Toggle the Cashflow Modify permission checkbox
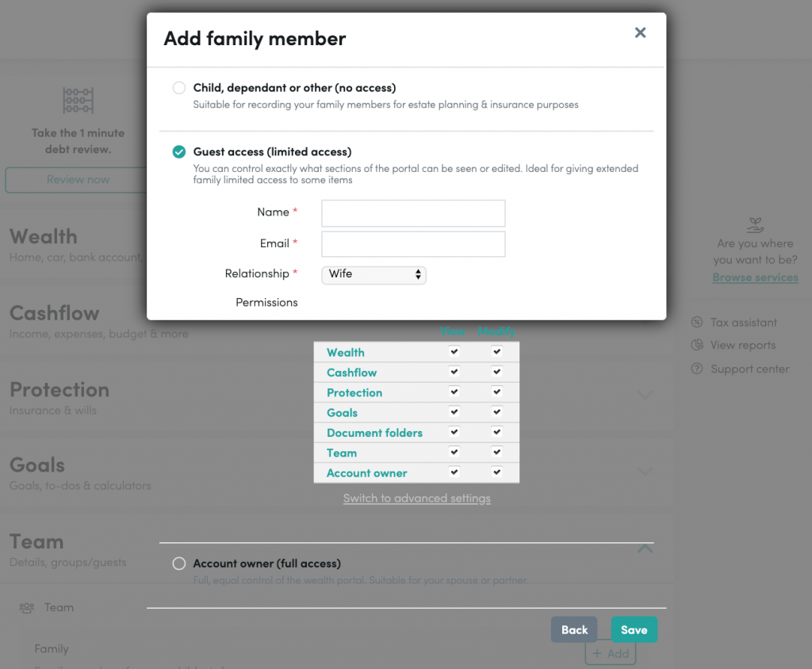Screen dimensions: 812x669 [x=497, y=372]
